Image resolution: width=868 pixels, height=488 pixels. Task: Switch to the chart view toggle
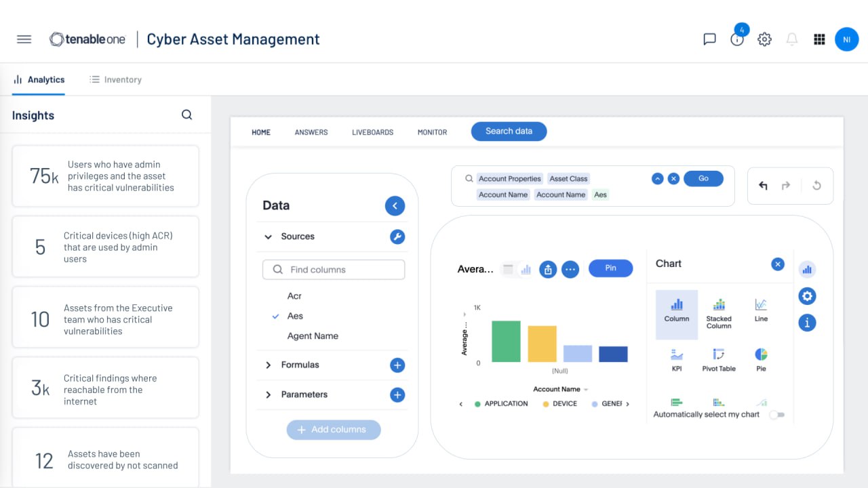tap(526, 269)
